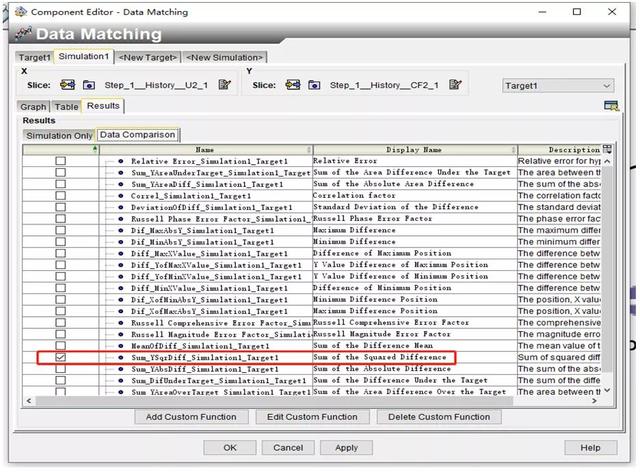
Task: Open the Simulation Only tab
Action: click(x=59, y=134)
